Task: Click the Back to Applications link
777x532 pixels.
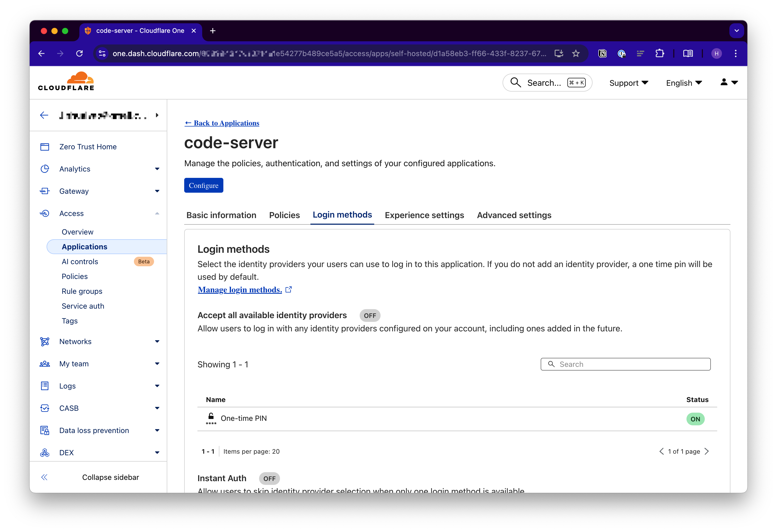Action: [222, 123]
